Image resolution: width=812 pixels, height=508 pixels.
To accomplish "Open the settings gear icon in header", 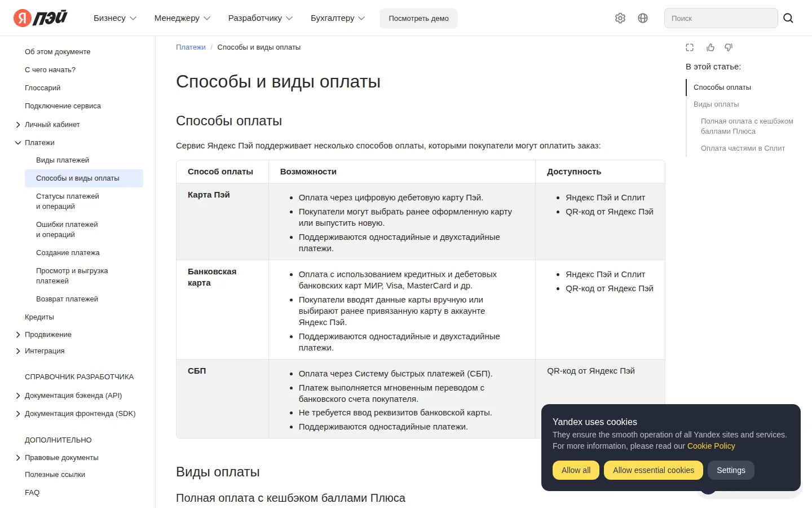I will click(620, 18).
